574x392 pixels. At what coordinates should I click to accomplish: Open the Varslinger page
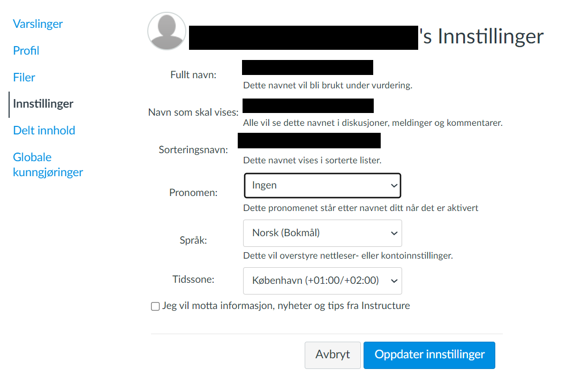coord(38,24)
